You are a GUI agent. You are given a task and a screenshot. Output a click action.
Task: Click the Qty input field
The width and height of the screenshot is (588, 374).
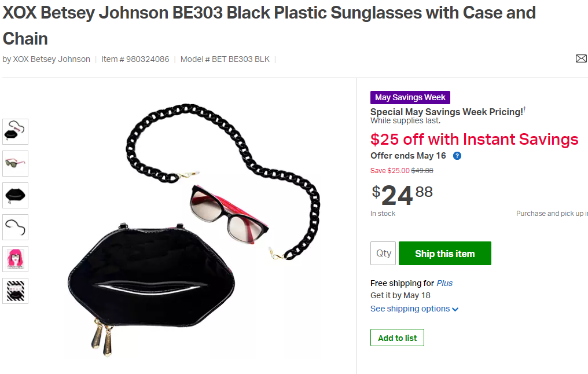tap(383, 254)
